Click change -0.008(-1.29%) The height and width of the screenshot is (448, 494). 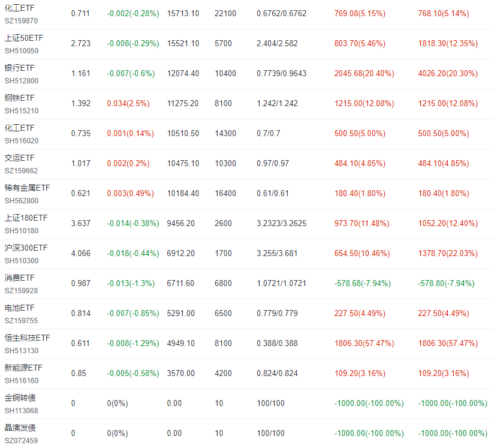click(x=133, y=343)
